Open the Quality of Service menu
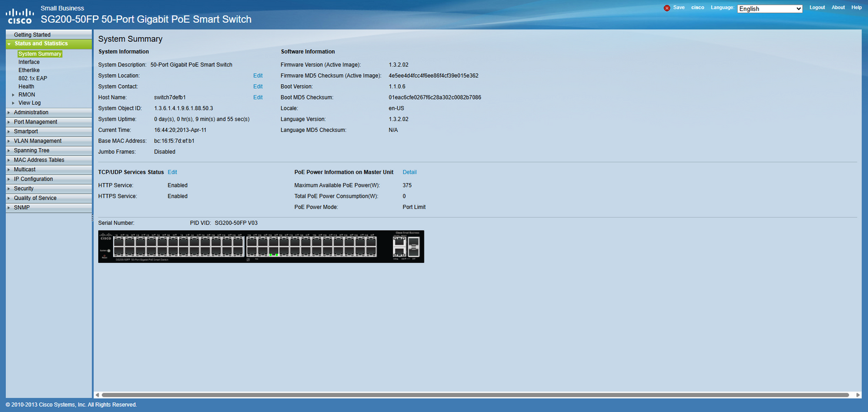 49,198
